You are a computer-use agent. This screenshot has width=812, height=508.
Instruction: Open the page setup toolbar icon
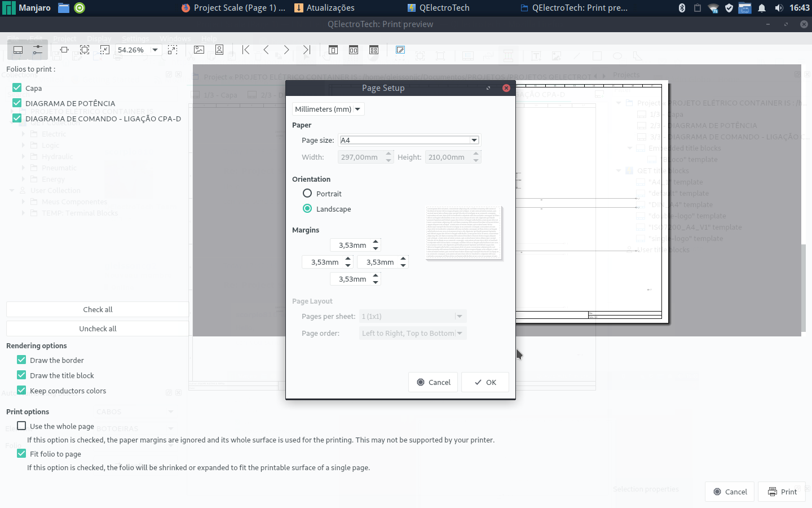[x=400, y=50]
